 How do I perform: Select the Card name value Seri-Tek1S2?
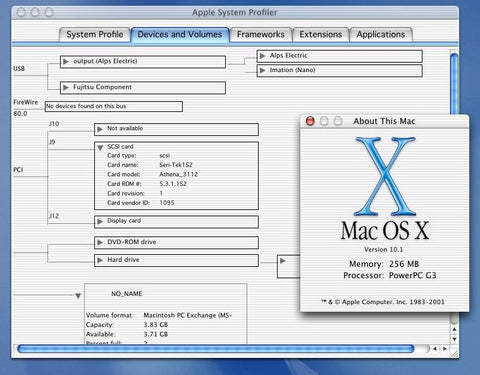point(176,165)
